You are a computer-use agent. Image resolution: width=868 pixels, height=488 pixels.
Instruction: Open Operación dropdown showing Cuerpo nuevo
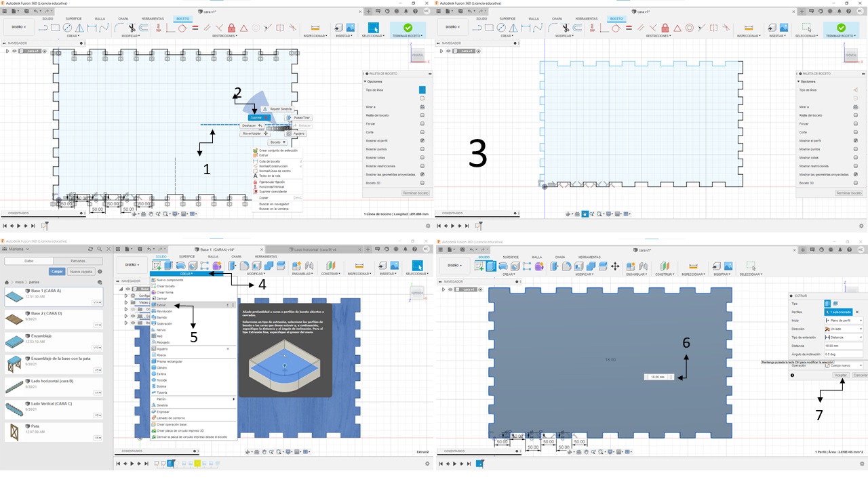click(844, 365)
